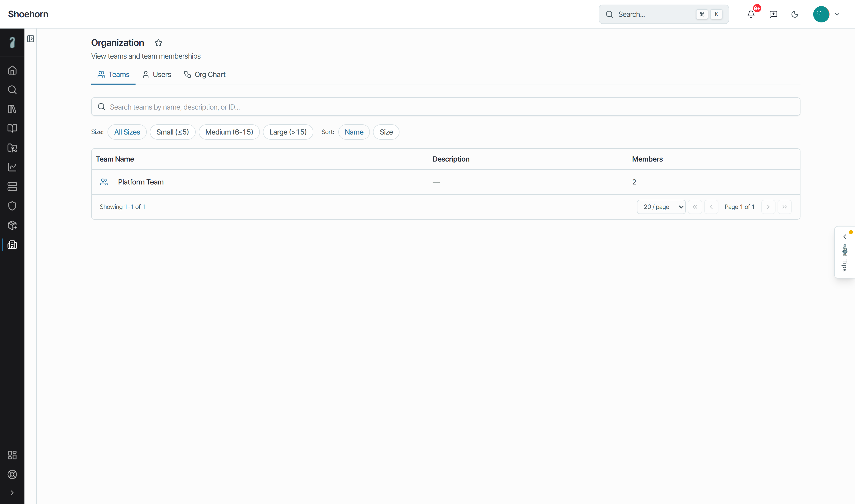
Task: Toggle the secondary panel collapse icon
Action: click(x=31, y=39)
